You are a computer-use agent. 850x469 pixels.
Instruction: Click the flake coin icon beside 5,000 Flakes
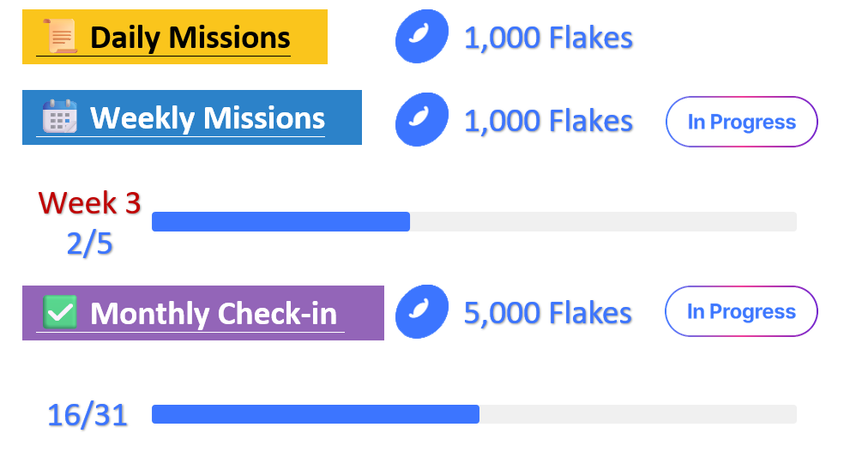pos(422,313)
